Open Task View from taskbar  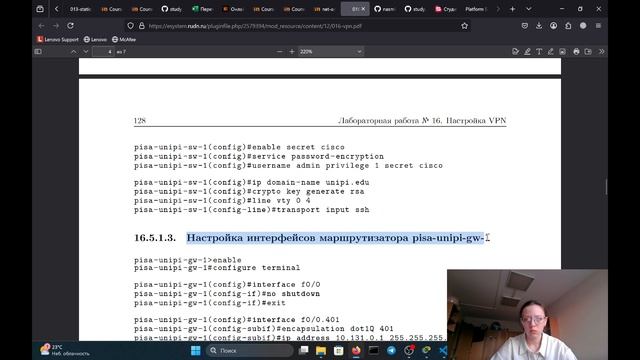click(x=303, y=350)
